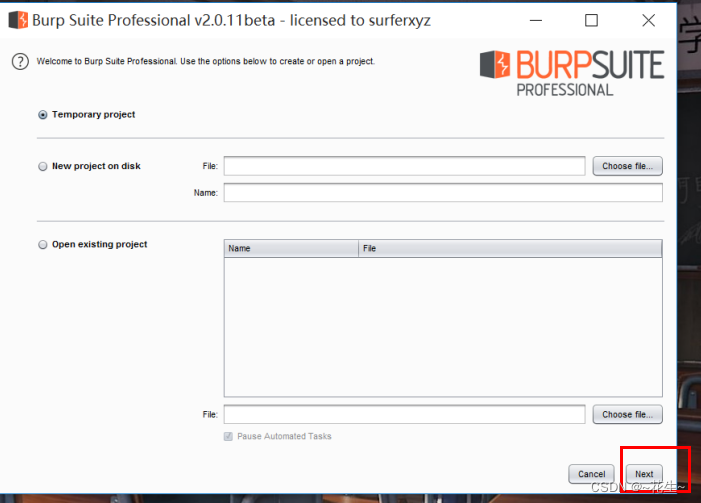Image resolution: width=701 pixels, height=503 pixels.
Task: Click the help question mark icon
Action: pos(20,62)
